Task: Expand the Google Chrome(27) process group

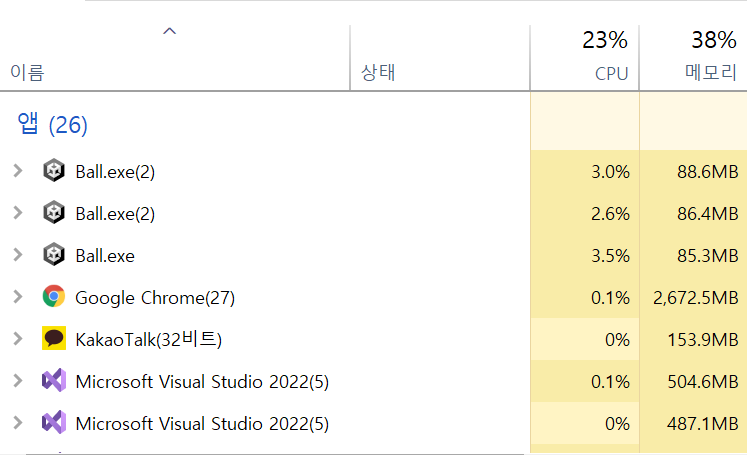Action: tap(18, 296)
